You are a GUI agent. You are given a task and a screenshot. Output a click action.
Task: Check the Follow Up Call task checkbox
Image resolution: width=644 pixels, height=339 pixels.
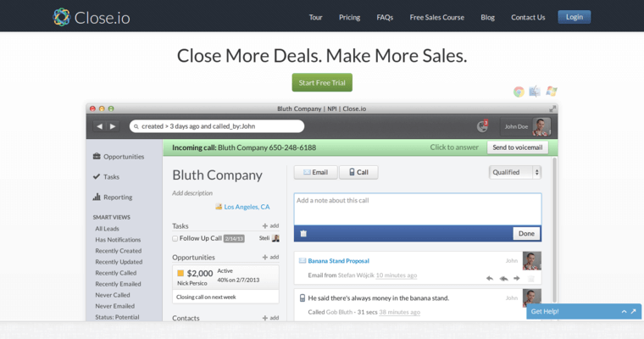[x=175, y=239]
